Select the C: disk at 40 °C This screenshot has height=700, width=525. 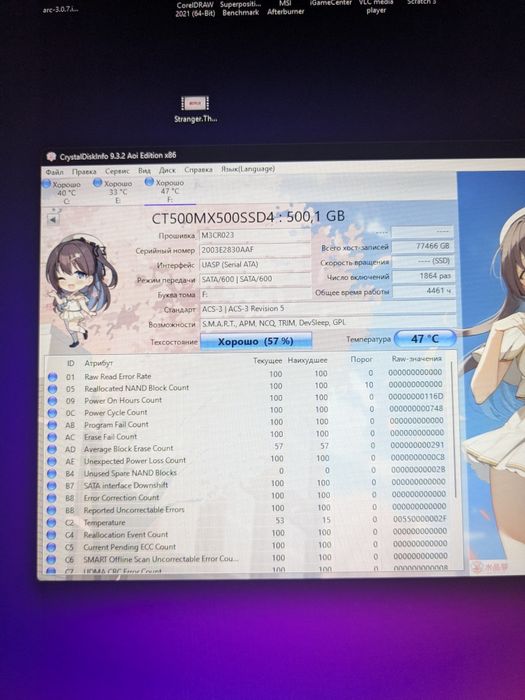tap(62, 192)
